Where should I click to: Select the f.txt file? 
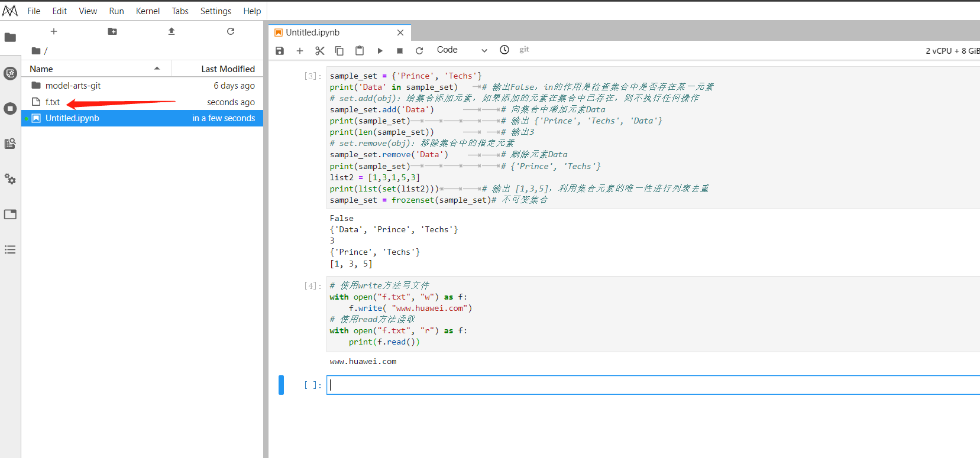point(142,102)
